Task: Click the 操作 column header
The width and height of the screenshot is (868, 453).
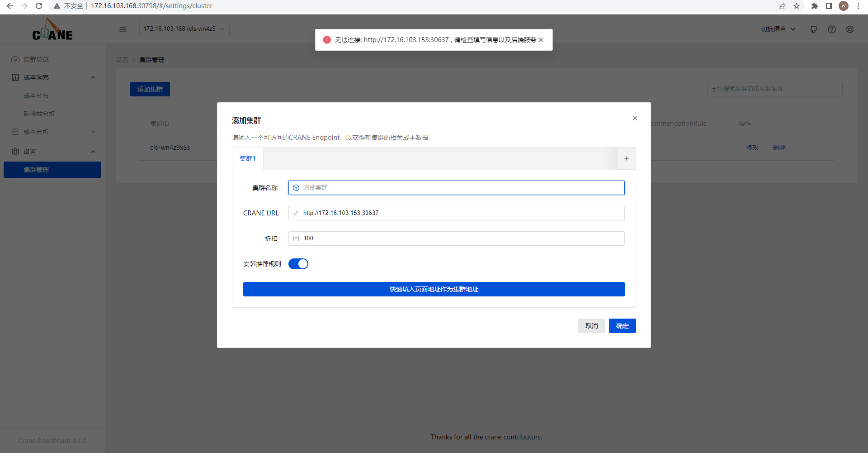Action: 745,124
